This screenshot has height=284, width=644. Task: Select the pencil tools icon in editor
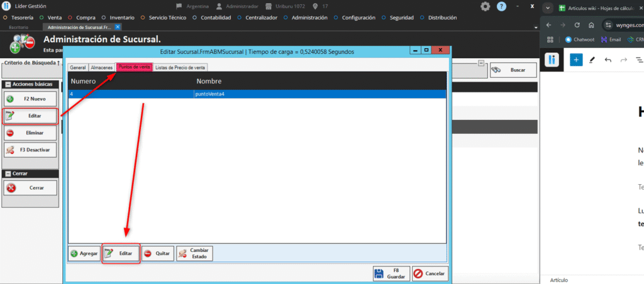tap(592, 60)
